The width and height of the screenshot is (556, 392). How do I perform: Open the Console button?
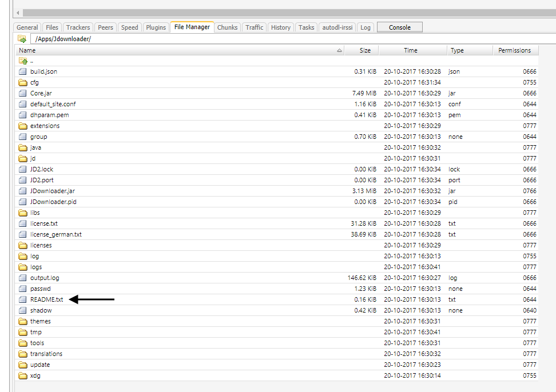[x=400, y=27]
